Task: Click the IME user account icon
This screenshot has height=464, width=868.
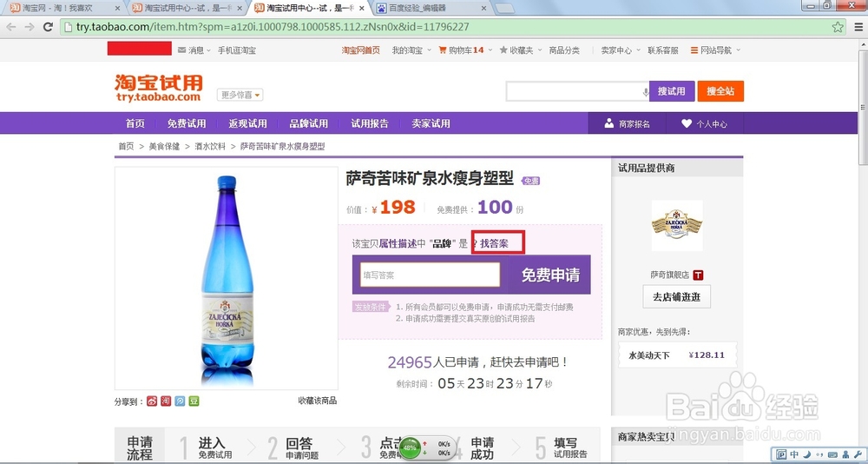Action: pos(845,454)
